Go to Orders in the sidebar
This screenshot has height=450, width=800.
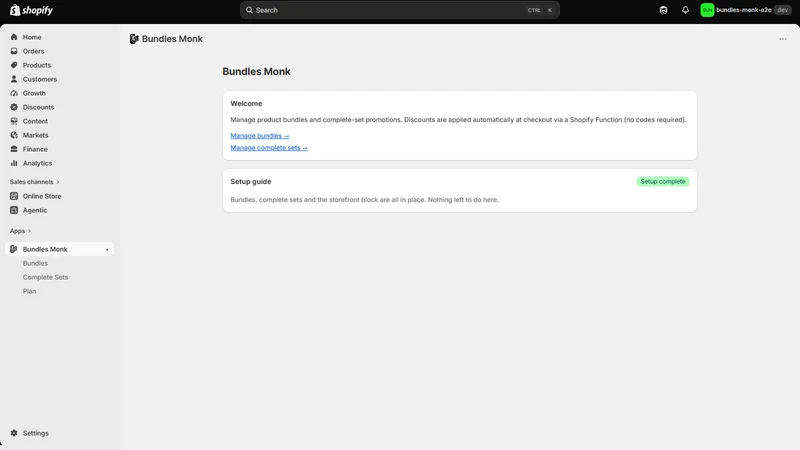click(33, 51)
